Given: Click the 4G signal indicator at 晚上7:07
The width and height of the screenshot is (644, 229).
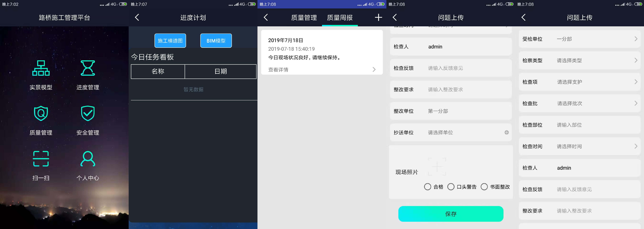Looking at the screenshot, I should (x=242, y=4).
